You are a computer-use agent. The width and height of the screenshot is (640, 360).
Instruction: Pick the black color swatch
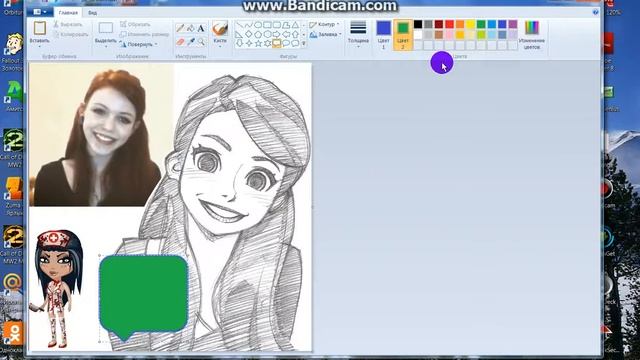pyautogui.click(x=418, y=24)
